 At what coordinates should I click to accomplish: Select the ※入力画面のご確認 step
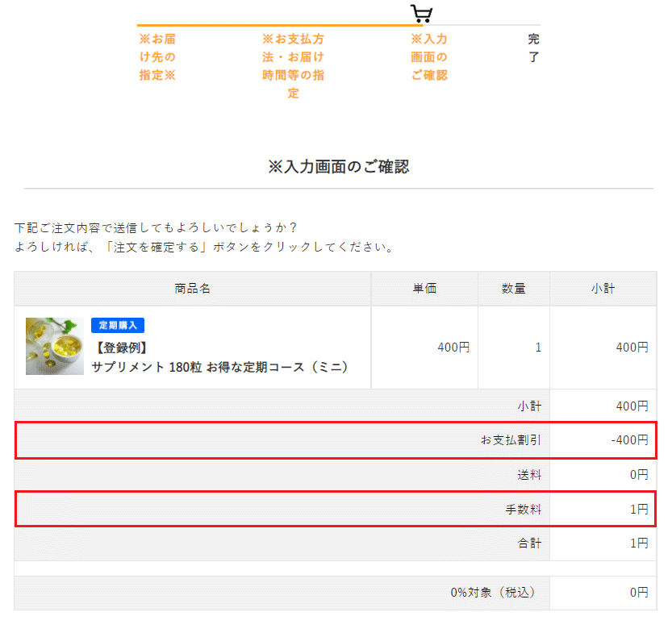tap(429, 57)
